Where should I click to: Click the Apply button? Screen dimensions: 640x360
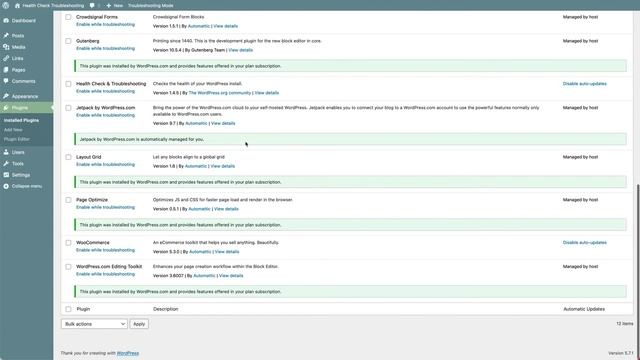[139, 324]
